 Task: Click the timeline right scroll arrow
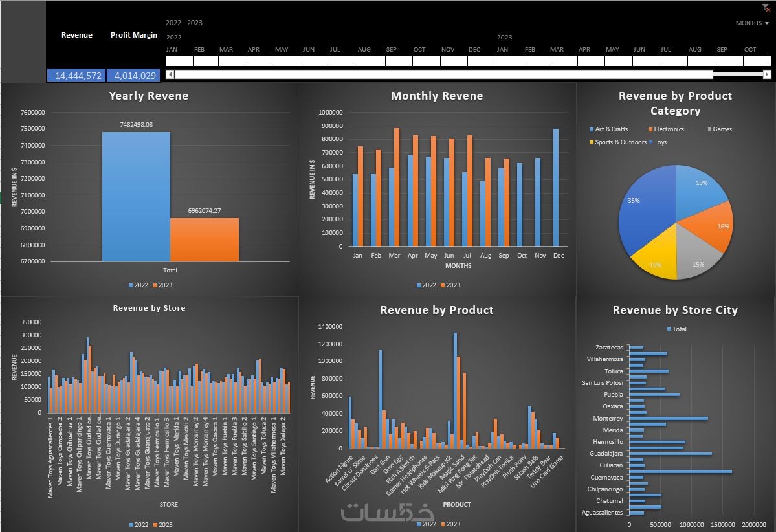pyautogui.click(x=767, y=74)
